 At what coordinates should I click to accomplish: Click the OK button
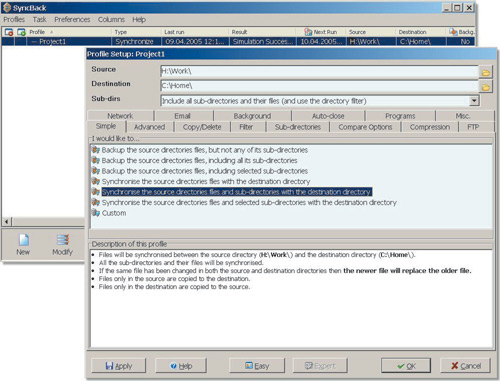tap(406, 366)
